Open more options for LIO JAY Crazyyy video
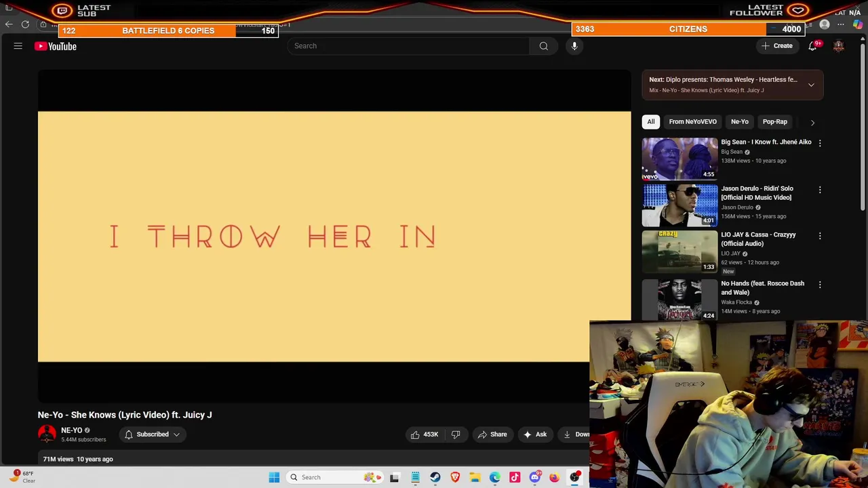This screenshot has height=488, width=868. tap(820, 236)
